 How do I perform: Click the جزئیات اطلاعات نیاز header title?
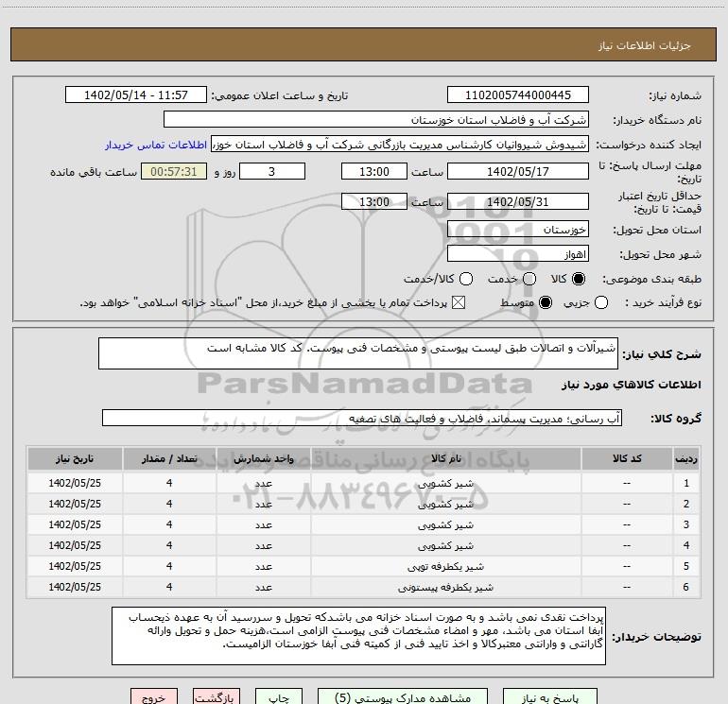(x=645, y=45)
